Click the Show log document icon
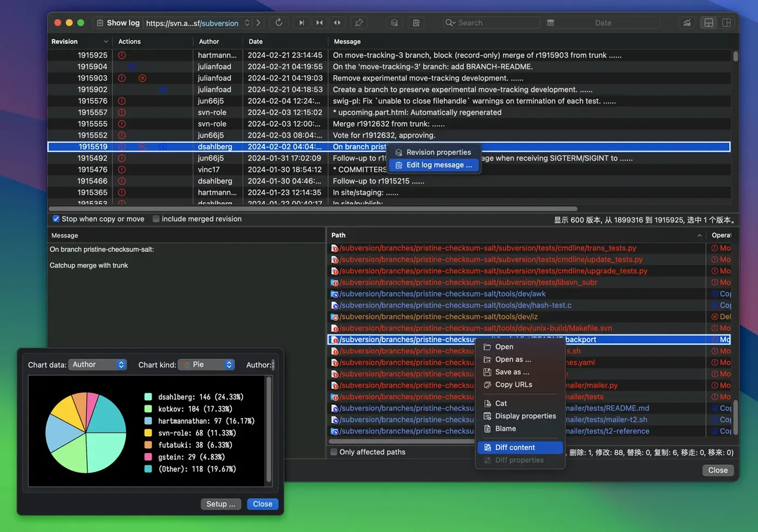The width and height of the screenshot is (758, 532). point(100,23)
